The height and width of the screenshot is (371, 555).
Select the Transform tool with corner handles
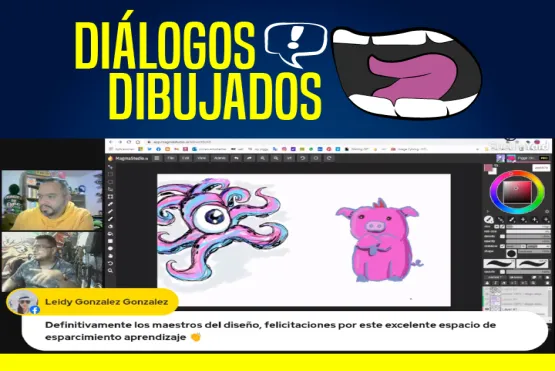click(x=110, y=196)
